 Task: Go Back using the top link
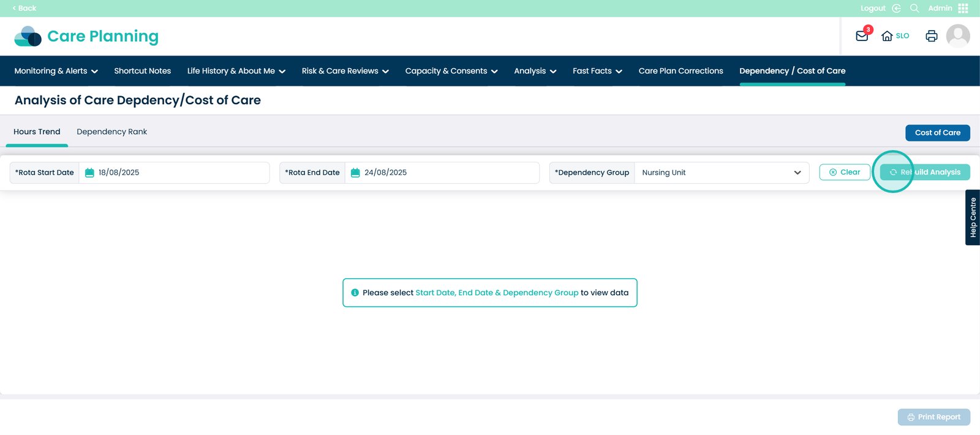point(24,8)
